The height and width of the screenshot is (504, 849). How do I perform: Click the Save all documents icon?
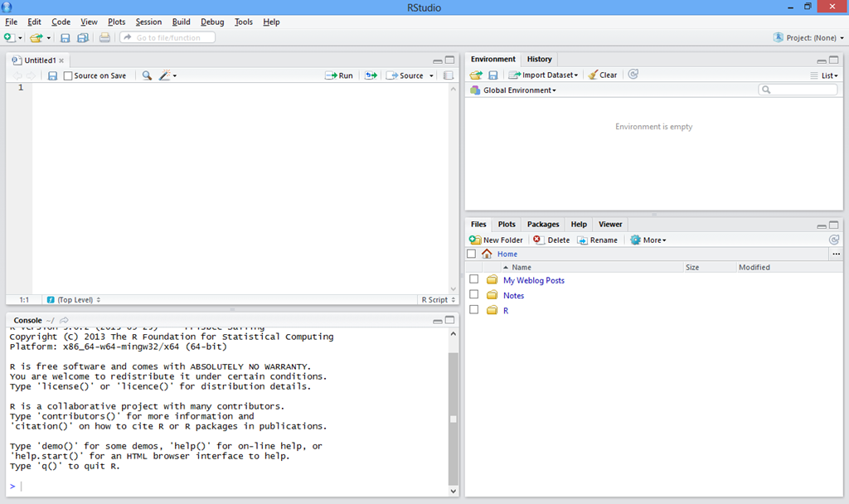tap(82, 38)
